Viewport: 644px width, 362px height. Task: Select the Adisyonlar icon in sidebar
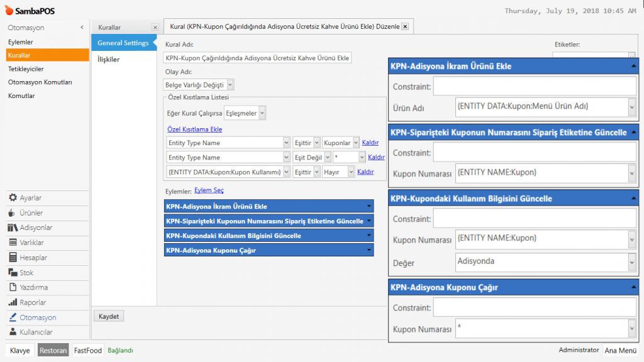13,228
